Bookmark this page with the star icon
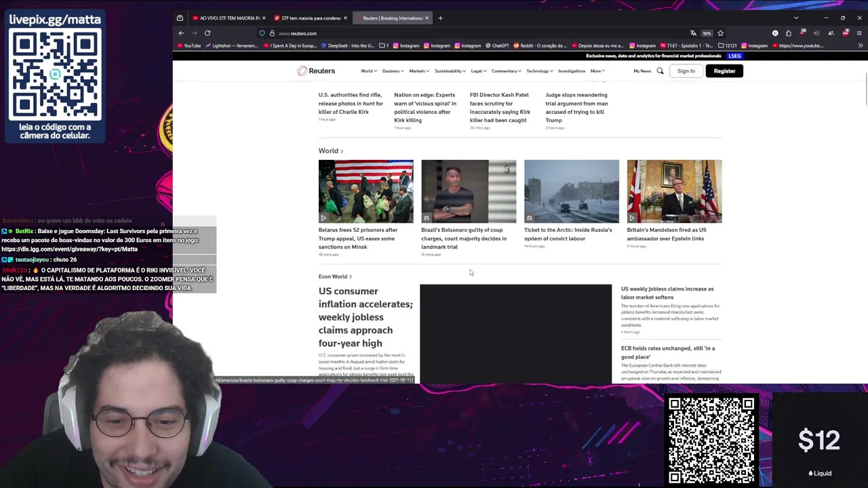The width and height of the screenshot is (868, 488). point(720,33)
